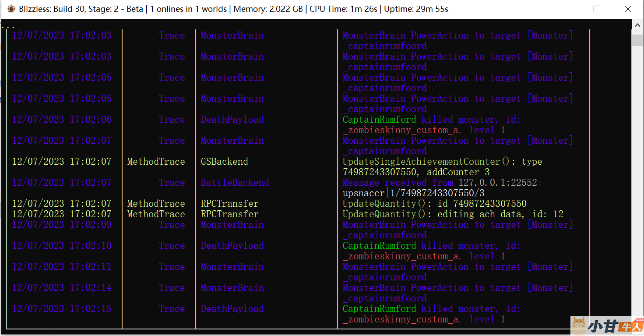Click the Blizzless Build 30 window title text

tap(233, 9)
